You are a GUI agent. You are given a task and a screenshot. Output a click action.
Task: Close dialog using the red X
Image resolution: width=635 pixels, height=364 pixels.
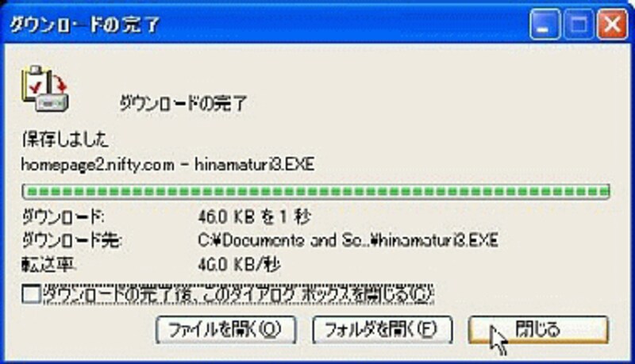[613, 25]
